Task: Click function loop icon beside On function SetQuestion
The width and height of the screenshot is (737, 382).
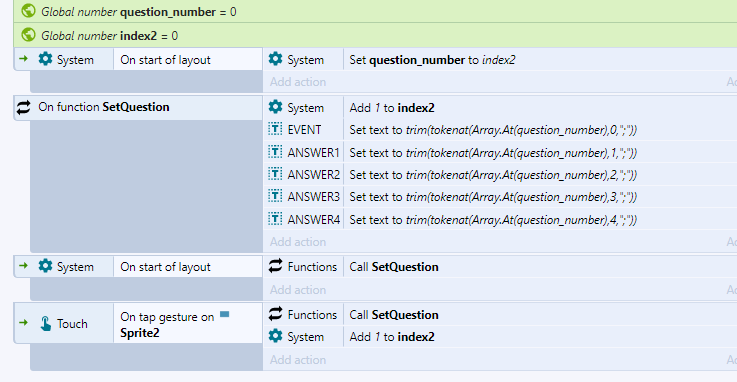Action: 24,107
